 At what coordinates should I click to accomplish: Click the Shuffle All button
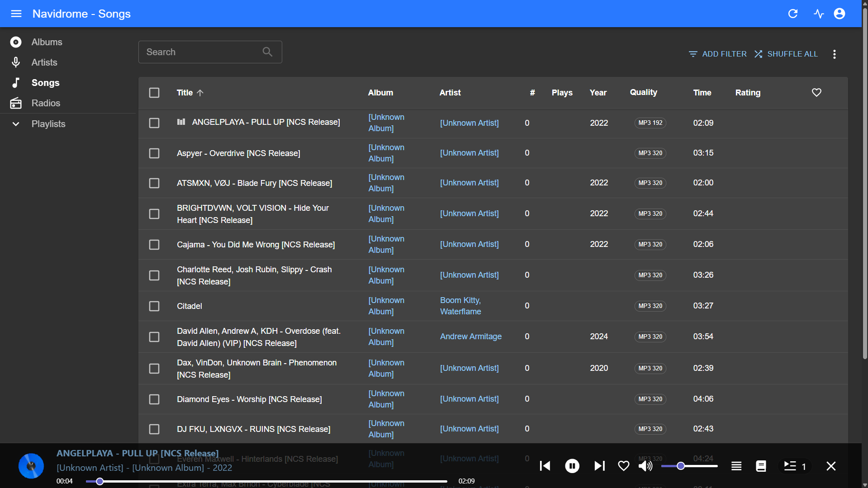coord(786,54)
